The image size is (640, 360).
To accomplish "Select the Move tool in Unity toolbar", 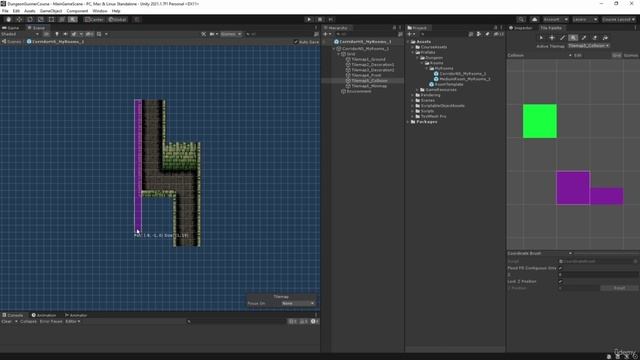I will click(x=19, y=19).
